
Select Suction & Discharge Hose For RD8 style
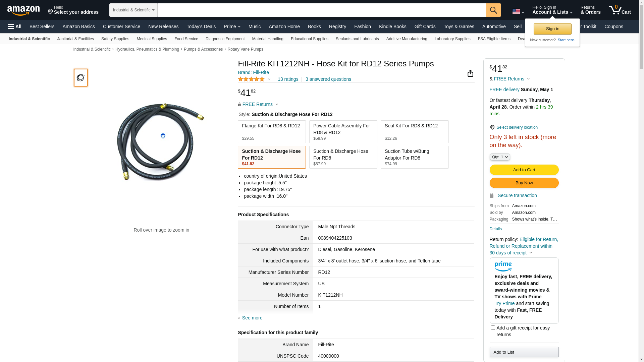tap(343, 157)
